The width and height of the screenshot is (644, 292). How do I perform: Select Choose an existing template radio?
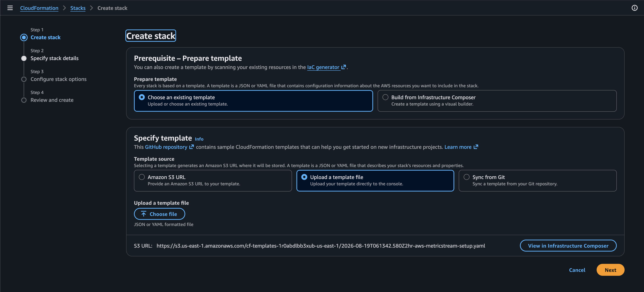click(142, 97)
